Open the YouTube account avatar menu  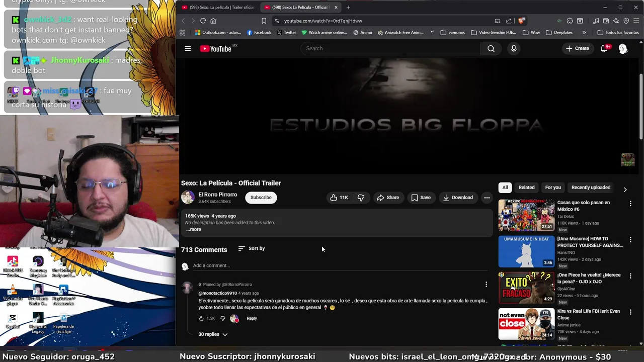pyautogui.click(x=623, y=49)
